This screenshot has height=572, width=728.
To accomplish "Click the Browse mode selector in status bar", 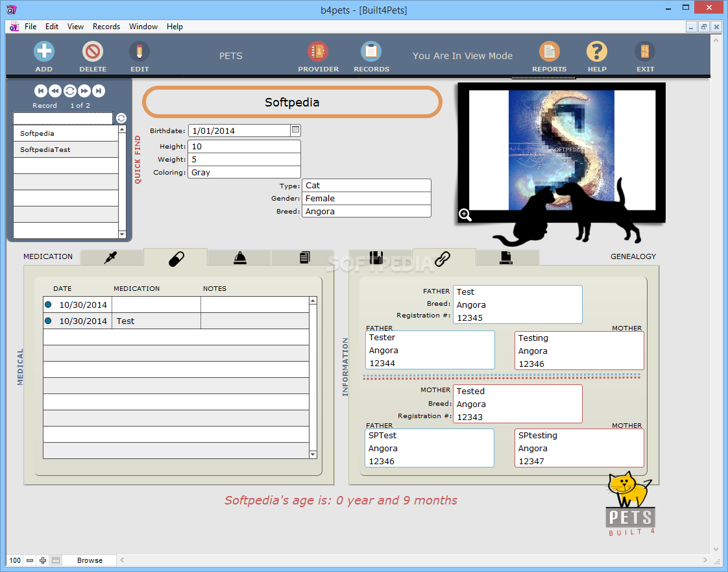I will point(90,560).
